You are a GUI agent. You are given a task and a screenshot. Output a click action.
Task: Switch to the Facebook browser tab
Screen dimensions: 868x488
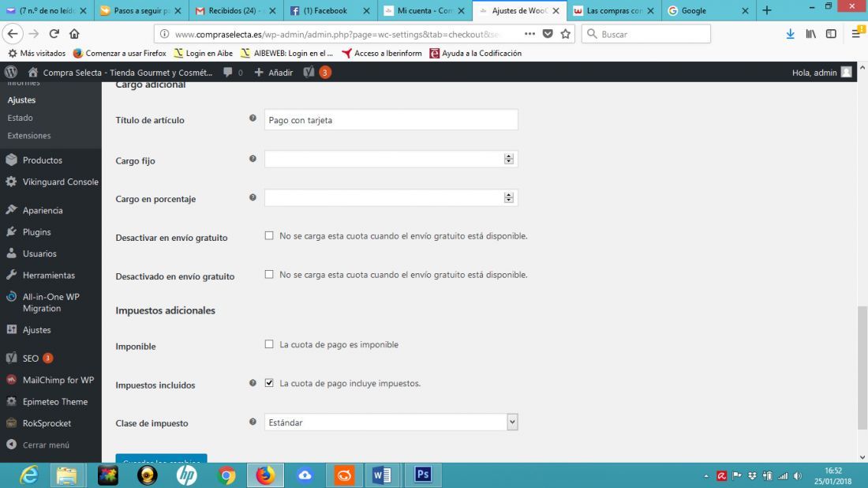tap(330, 10)
